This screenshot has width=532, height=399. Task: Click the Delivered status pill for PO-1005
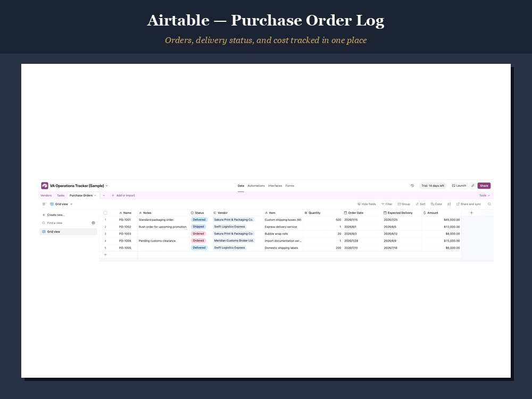[199, 248]
